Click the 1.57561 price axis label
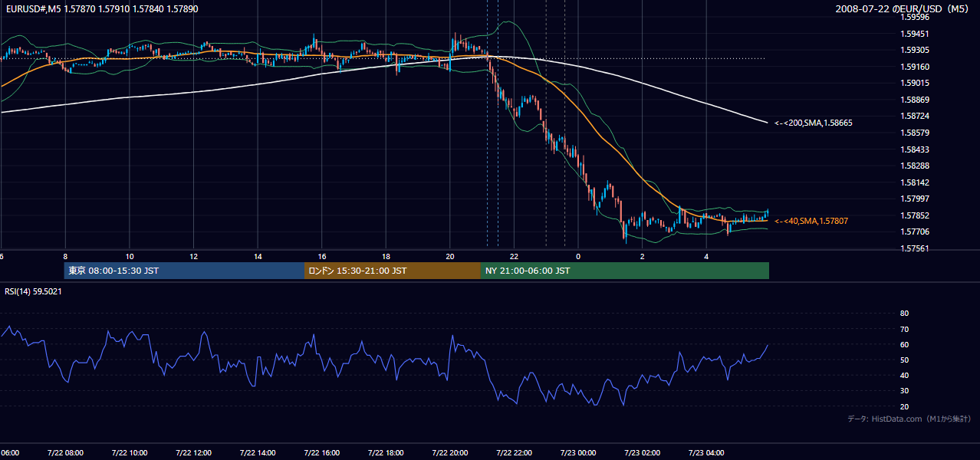Viewport: 980px width, 460px height. tap(915, 248)
